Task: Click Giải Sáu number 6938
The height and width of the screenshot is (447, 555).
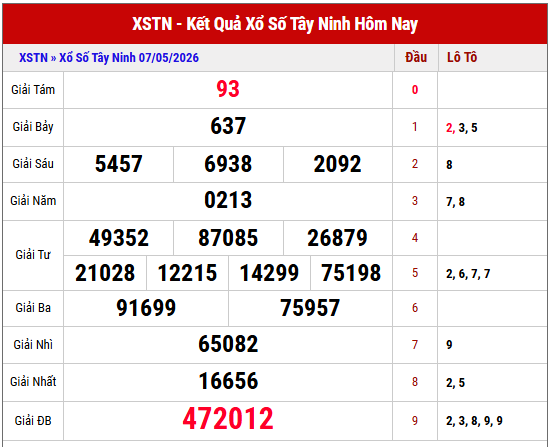Action: [228, 164]
